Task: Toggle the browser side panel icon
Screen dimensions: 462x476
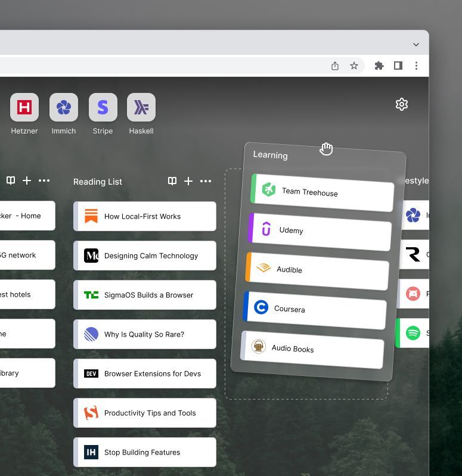Action: tap(398, 66)
